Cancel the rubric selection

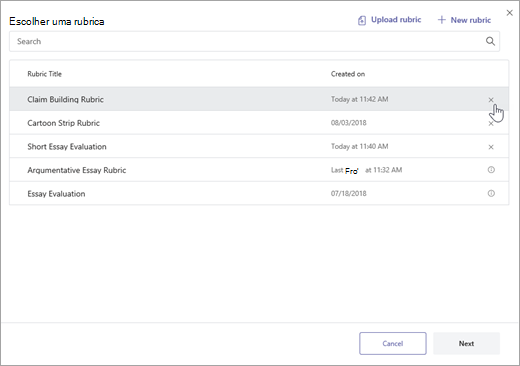tap(393, 343)
